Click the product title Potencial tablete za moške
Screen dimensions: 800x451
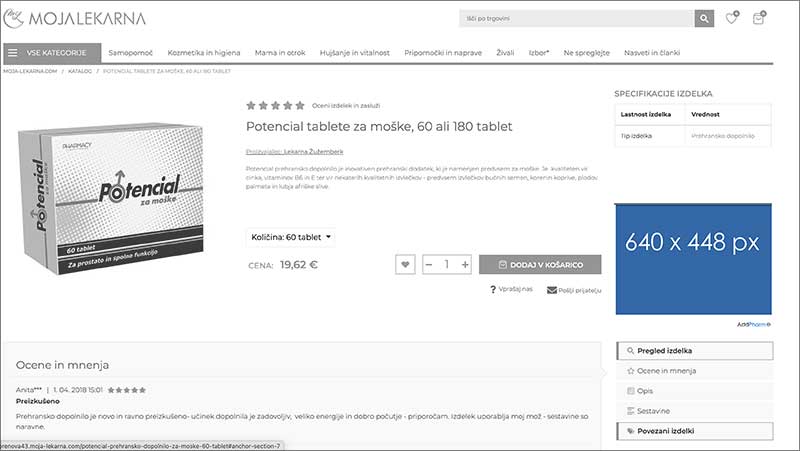[379, 127]
